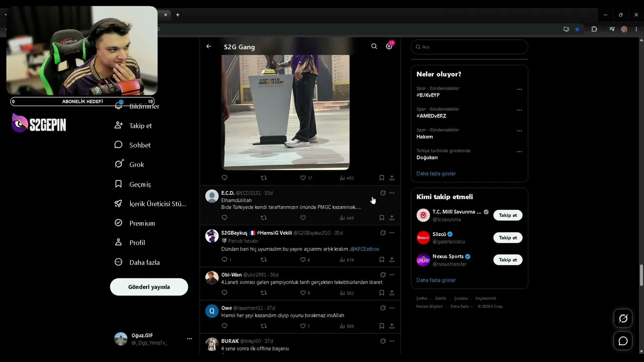The height and width of the screenshot is (362, 644).
Task: Ask Grok about the BURAK post
Action: (x=383, y=341)
